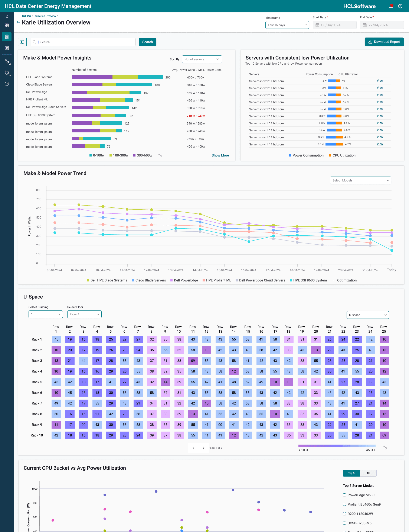Open the Select Models dropdown
The height and width of the screenshot is (532, 409).
pos(360,181)
